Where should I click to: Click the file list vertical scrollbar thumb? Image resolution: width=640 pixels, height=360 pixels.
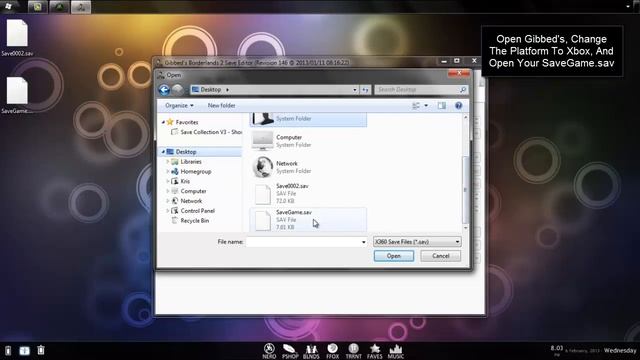[x=465, y=190]
